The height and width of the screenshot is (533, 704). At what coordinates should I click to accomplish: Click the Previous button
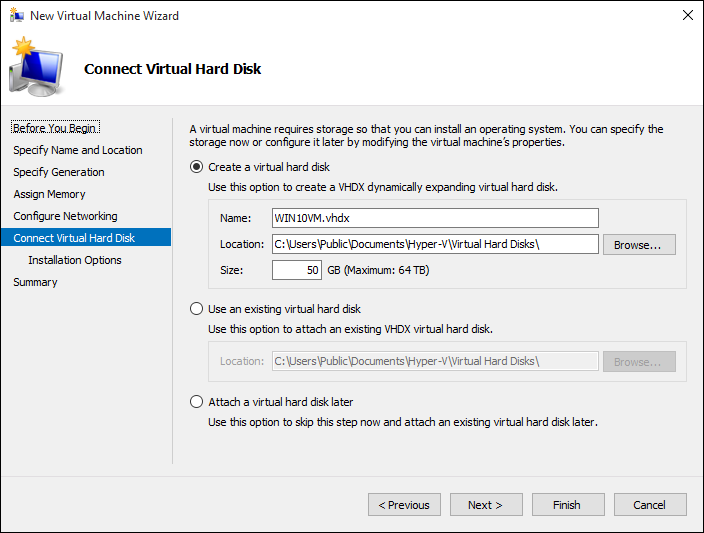(x=404, y=505)
